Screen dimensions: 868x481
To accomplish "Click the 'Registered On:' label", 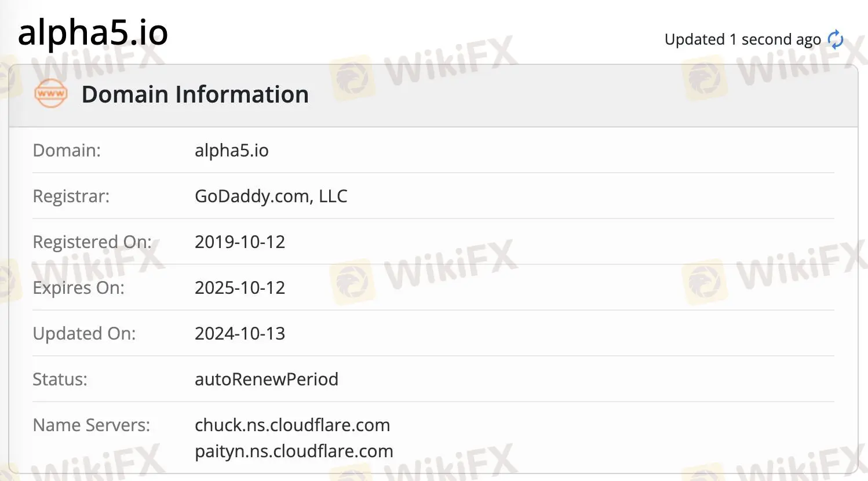I will coord(92,242).
